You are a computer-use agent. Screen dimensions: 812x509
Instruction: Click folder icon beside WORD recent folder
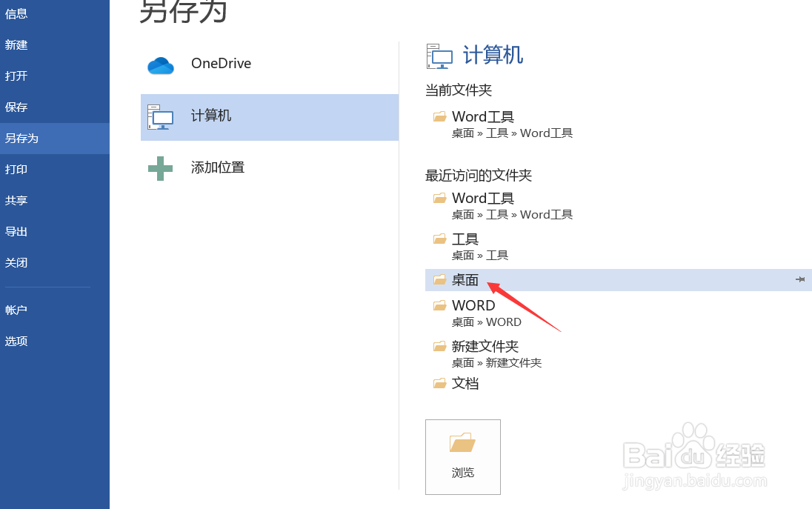coord(440,305)
